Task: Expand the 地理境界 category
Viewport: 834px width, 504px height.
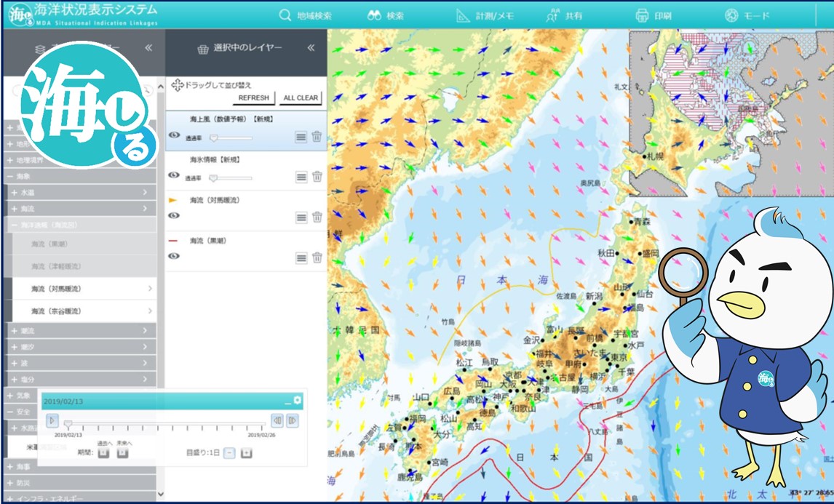Action: (80, 160)
